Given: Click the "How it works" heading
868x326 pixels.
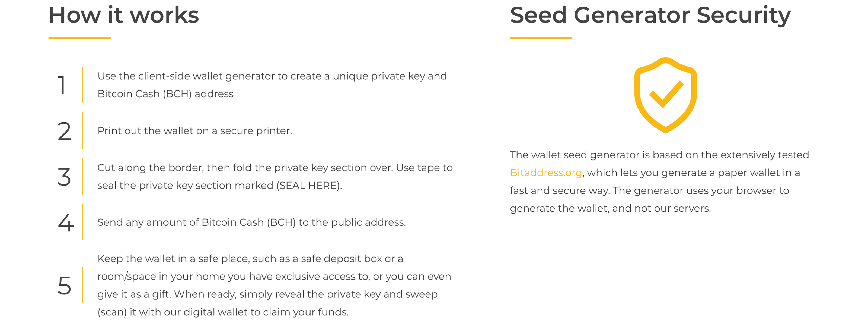Looking at the screenshot, I should [124, 15].
